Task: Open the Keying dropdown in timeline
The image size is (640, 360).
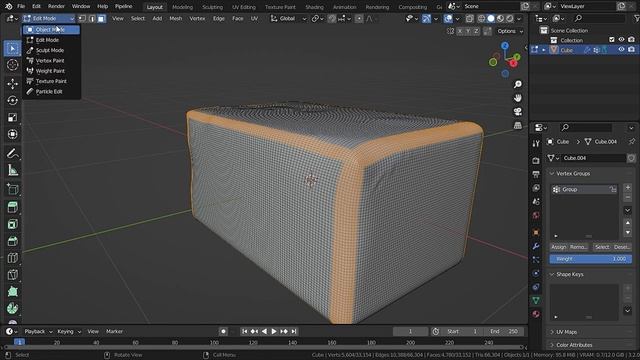Action: (69, 331)
